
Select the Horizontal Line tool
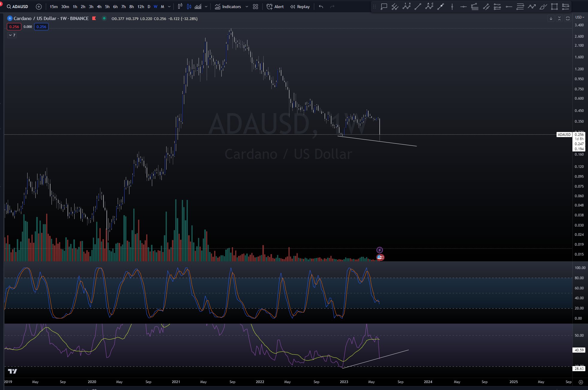coord(463,7)
